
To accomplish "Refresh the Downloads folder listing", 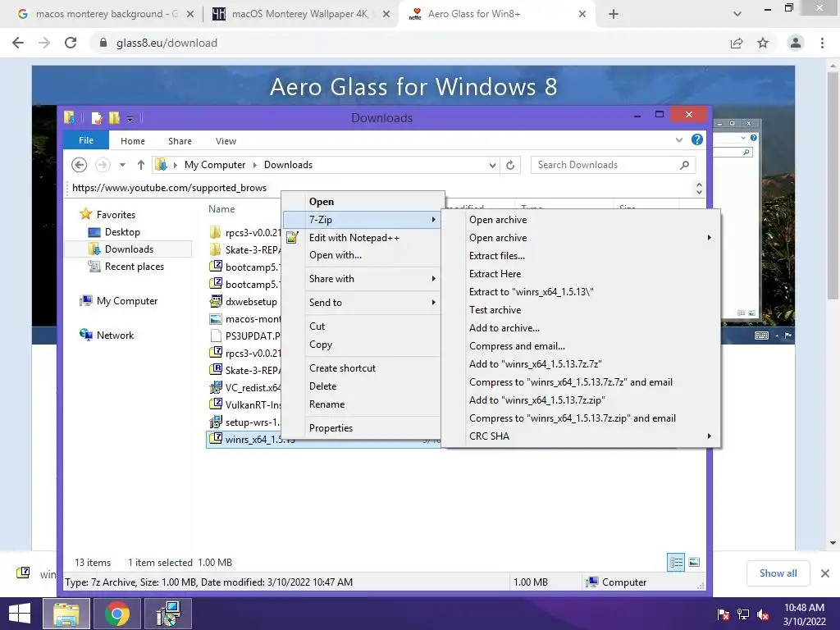I will click(510, 165).
